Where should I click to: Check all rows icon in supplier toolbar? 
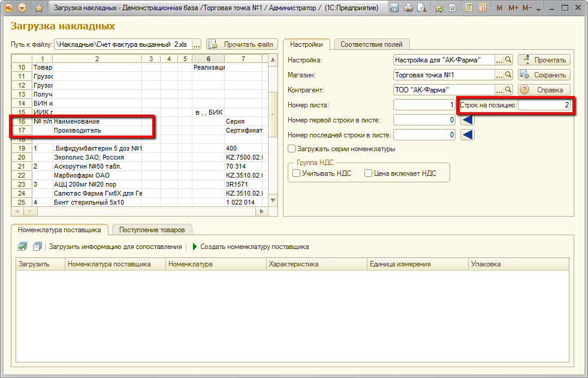[x=22, y=247]
